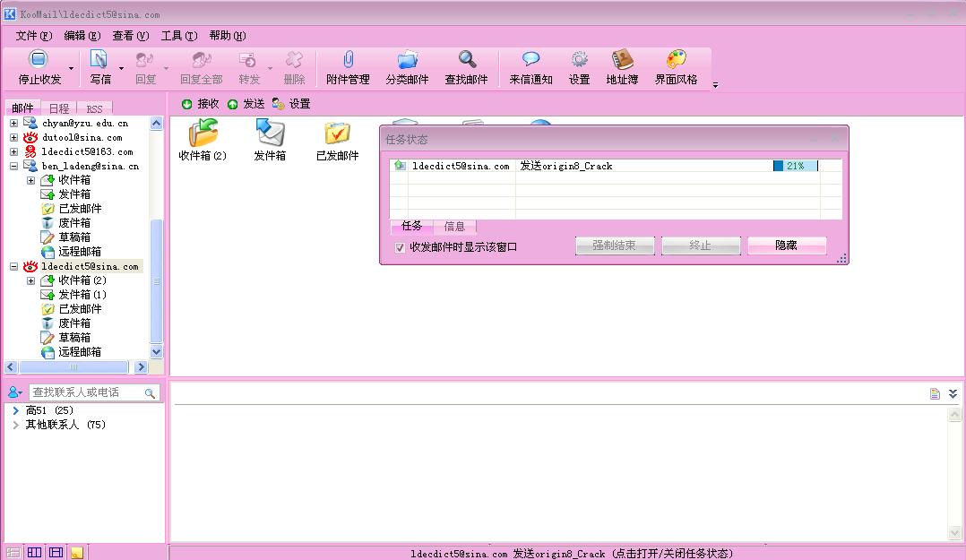Switch to the 日程 tab
This screenshot has width=966, height=560.
tap(59, 108)
